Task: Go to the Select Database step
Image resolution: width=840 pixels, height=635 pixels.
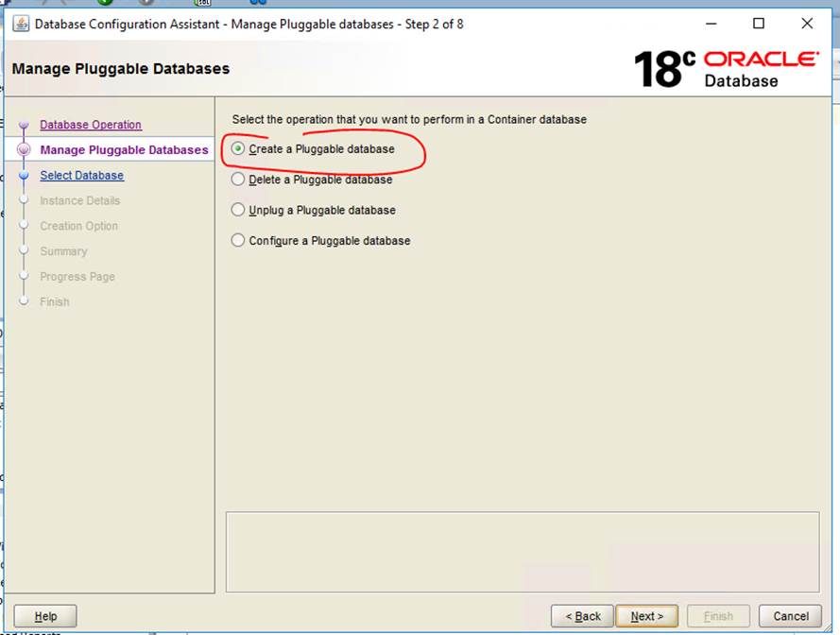Action: [x=81, y=175]
